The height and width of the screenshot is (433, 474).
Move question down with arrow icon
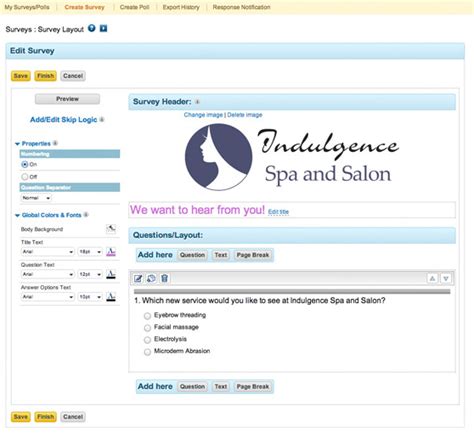point(446,278)
